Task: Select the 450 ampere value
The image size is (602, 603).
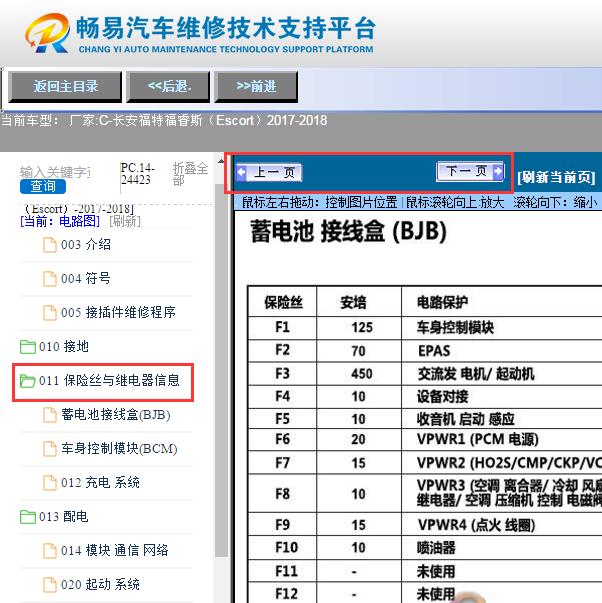Action: (x=362, y=374)
